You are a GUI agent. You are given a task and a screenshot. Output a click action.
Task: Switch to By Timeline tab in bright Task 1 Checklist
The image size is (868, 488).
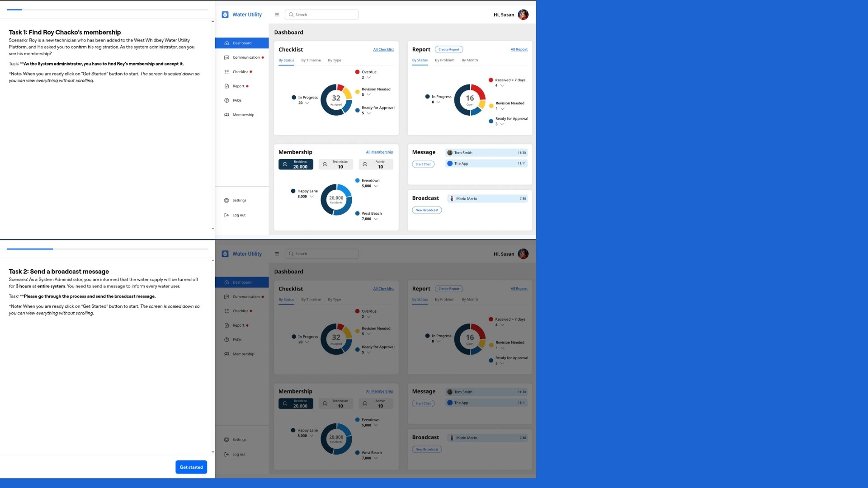tap(311, 60)
